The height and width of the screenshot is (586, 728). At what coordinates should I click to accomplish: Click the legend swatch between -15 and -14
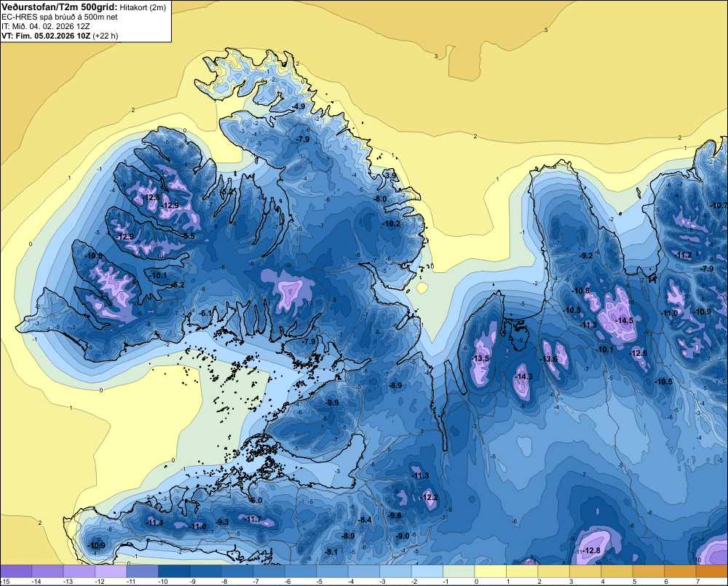coord(16,571)
